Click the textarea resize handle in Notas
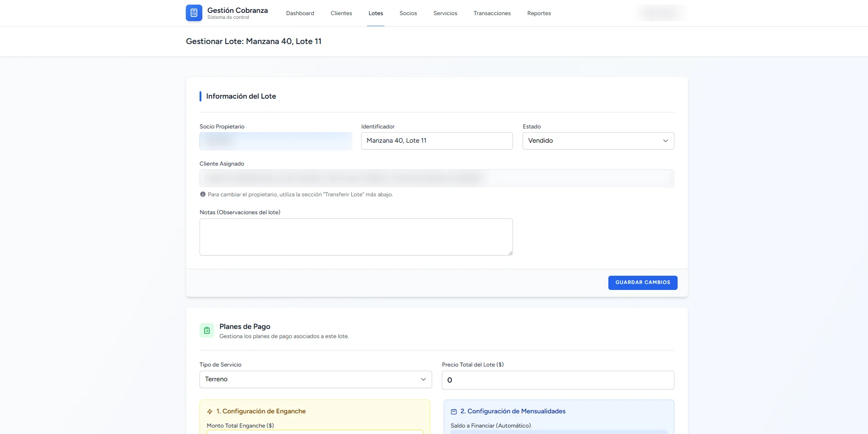Image resolution: width=868 pixels, height=434 pixels. 510,253
